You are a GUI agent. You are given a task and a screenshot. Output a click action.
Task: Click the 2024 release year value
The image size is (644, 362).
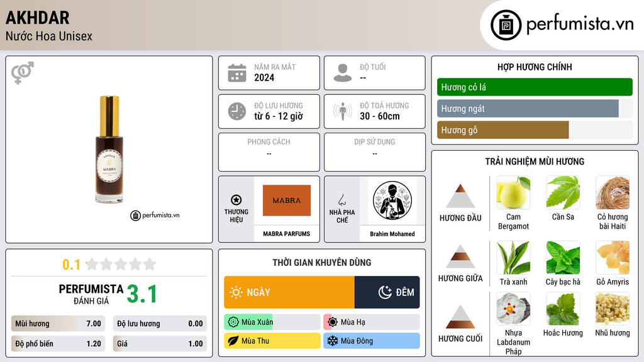264,77
